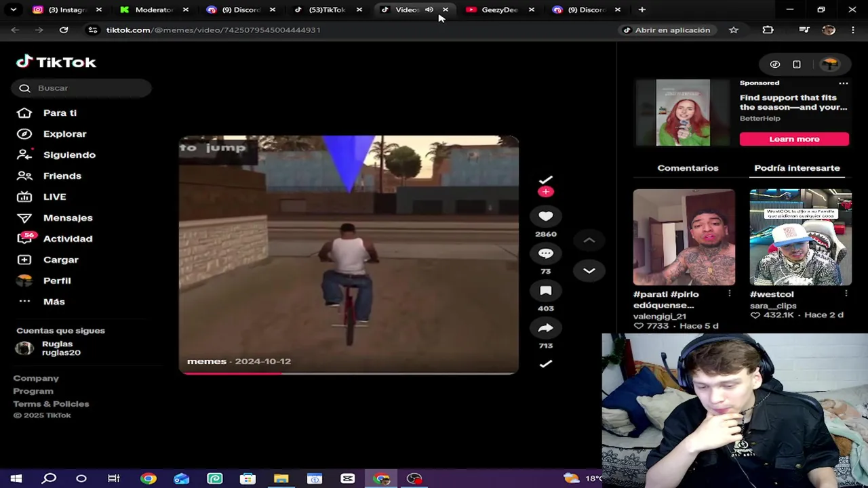Viewport: 868px width, 488px height.
Task: Open browser extensions puzzle icon
Action: click(768, 30)
